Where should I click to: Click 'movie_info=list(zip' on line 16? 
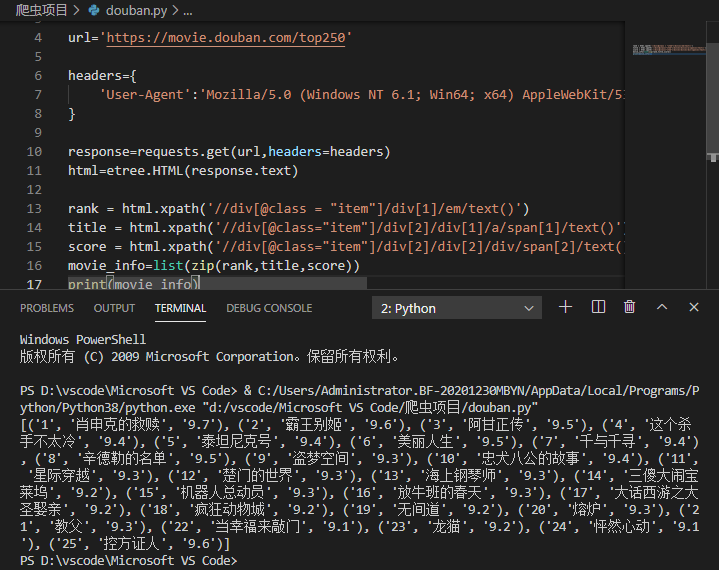140,266
